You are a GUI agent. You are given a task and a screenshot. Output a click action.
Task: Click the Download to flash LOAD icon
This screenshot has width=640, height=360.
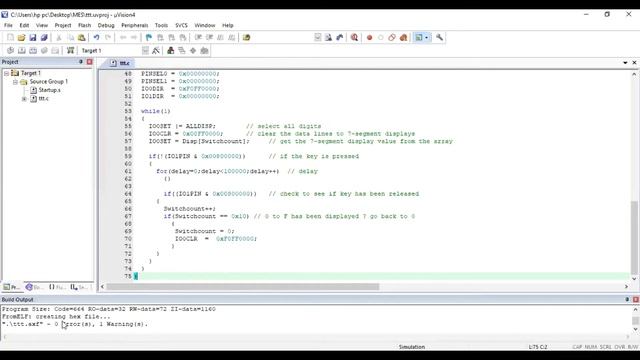(x=70, y=51)
